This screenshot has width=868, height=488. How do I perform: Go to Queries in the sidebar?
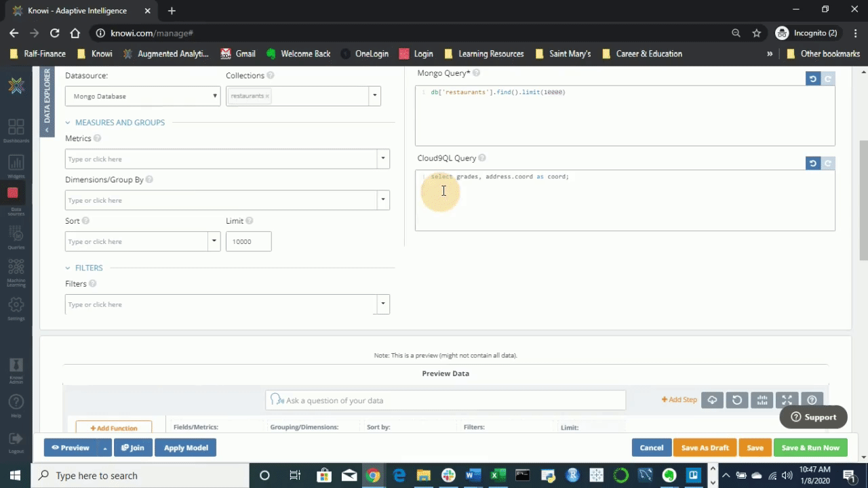(16, 237)
